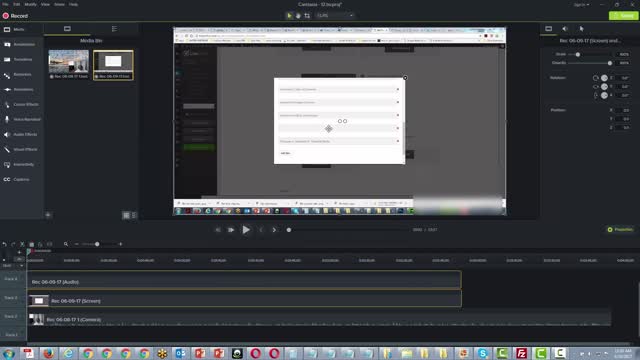Viewport: 640px width, 360px height.
Task: Click the timeline Split icon
Action: pos(49,244)
